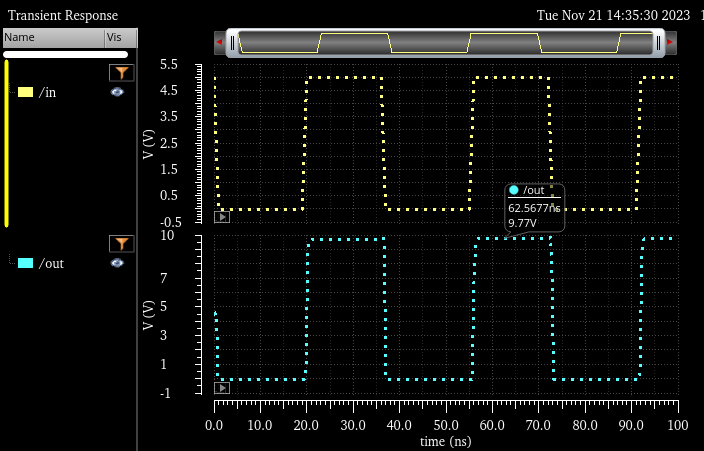Click the cyan /out color swatch
The width and height of the screenshot is (704, 451).
26,263
